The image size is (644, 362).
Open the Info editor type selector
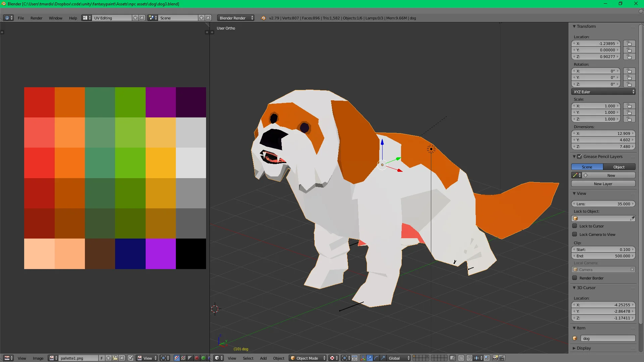pyautogui.click(x=8, y=18)
